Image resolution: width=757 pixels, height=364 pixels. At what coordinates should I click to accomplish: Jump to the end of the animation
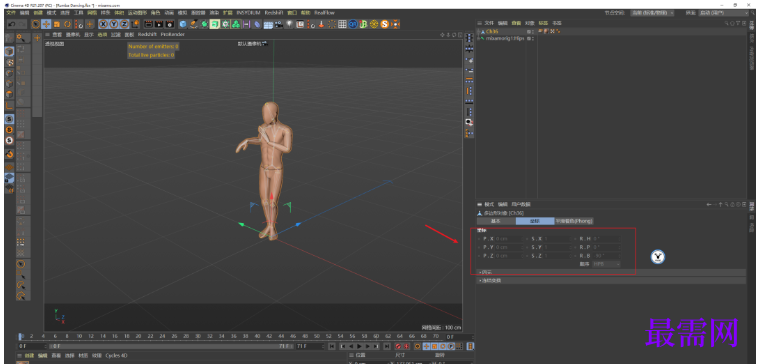point(387,346)
